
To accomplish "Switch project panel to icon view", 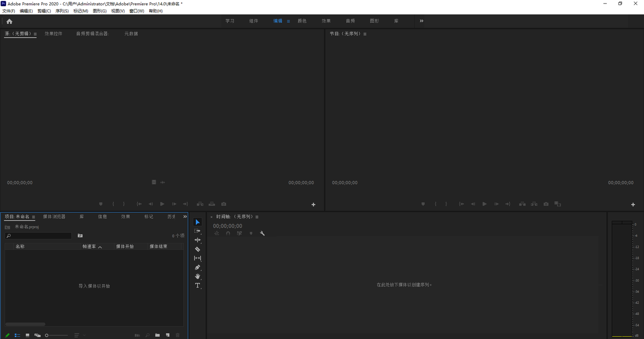I will pyautogui.click(x=27, y=335).
